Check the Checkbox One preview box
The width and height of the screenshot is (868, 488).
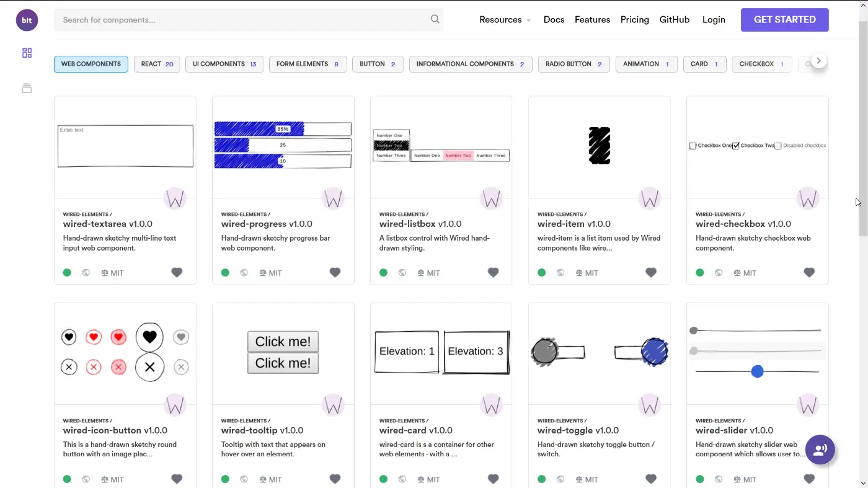(693, 146)
